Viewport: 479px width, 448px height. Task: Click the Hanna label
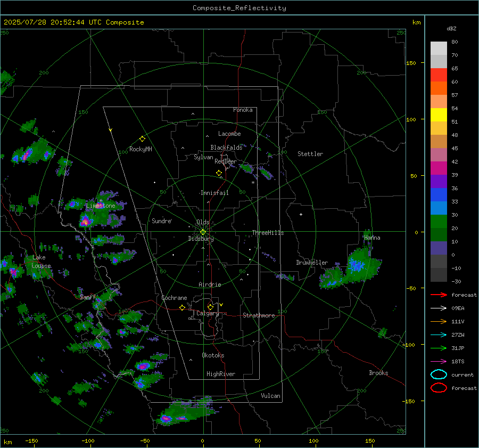pyautogui.click(x=372, y=238)
